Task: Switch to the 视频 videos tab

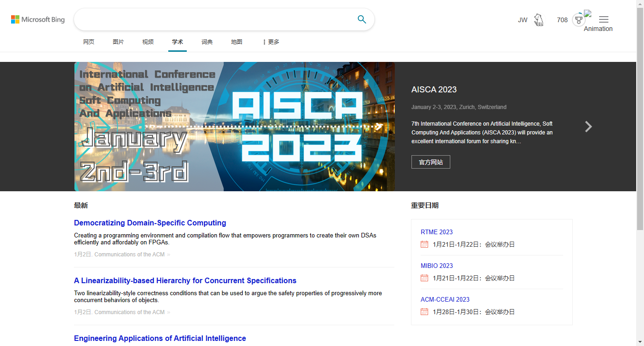Action: coord(148,42)
